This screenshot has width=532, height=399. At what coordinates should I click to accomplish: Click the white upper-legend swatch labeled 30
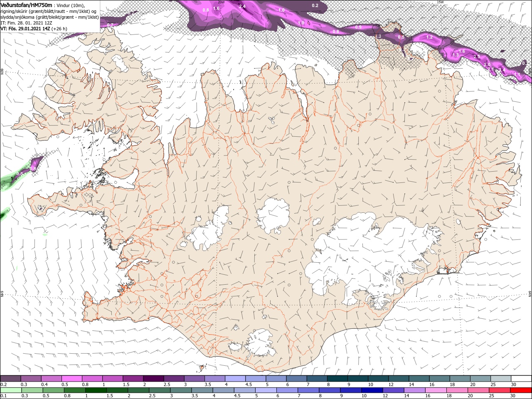click(x=521, y=379)
